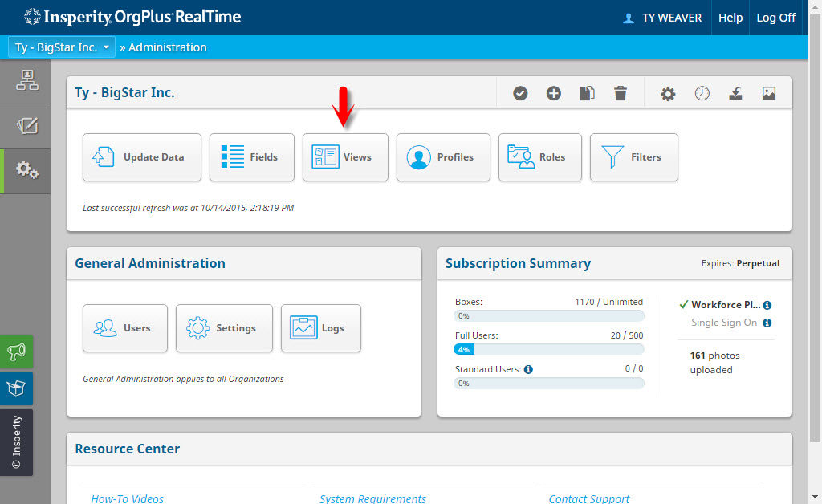Click the vertical page scrollbar
Screen dimensions: 822x504
[x=815, y=229]
